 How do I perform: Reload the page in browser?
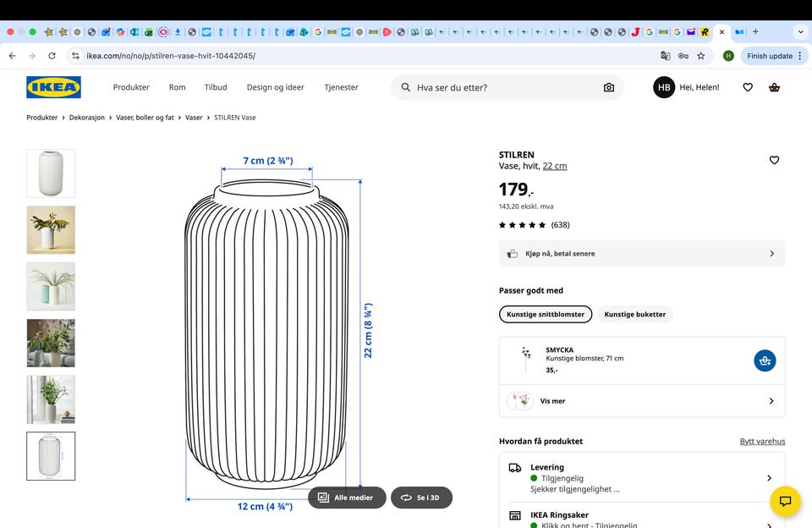coord(52,56)
